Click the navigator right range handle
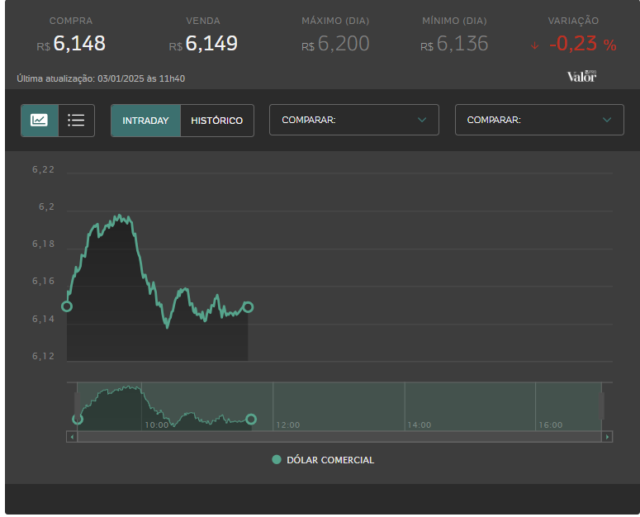Image resolution: width=640 pixels, height=517 pixels. coord(602,406)
